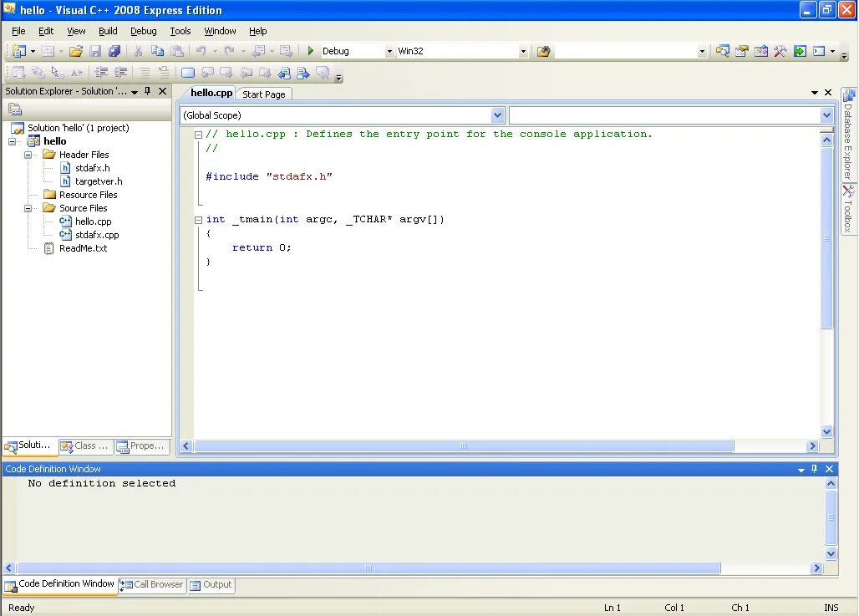The width and height of the screenshot is (859, 616).
Task: Collapse the _tmain function outline
Action: (198, 221)
